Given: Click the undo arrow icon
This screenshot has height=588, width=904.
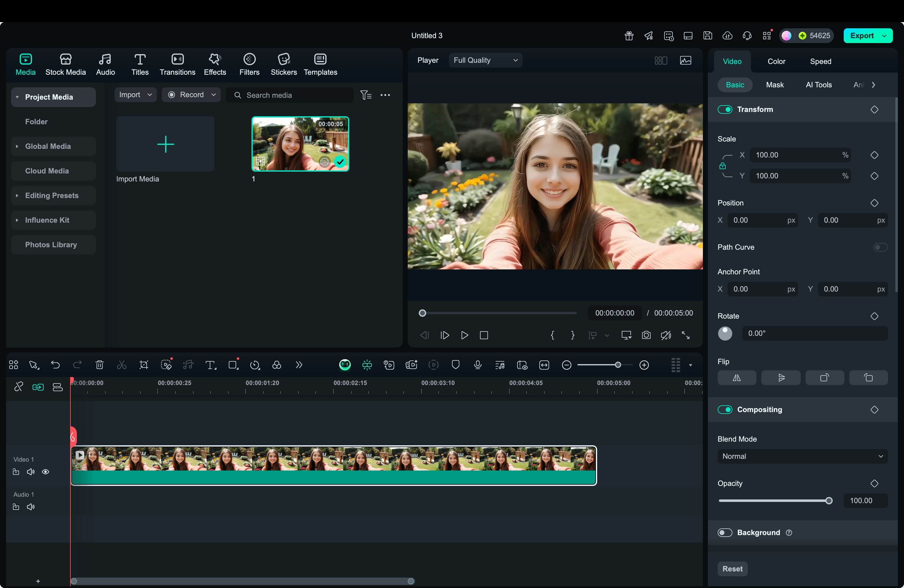Looking at the screenshot, I should pos(55,365).
